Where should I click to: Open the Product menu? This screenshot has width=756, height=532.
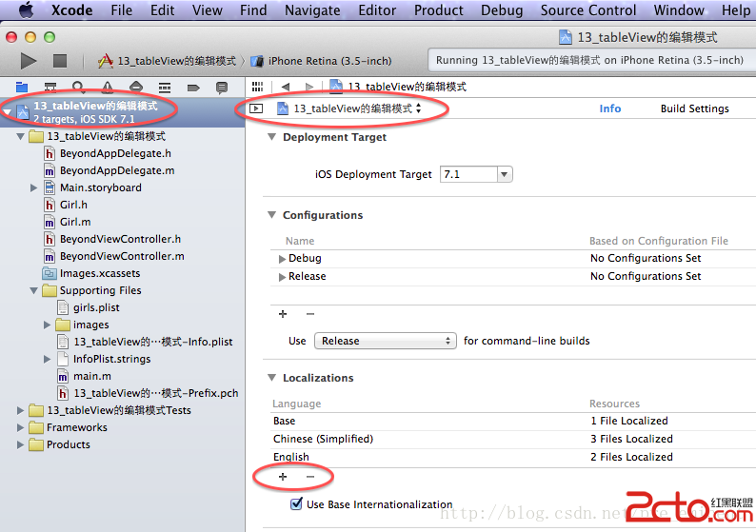(x=439, y=10)
